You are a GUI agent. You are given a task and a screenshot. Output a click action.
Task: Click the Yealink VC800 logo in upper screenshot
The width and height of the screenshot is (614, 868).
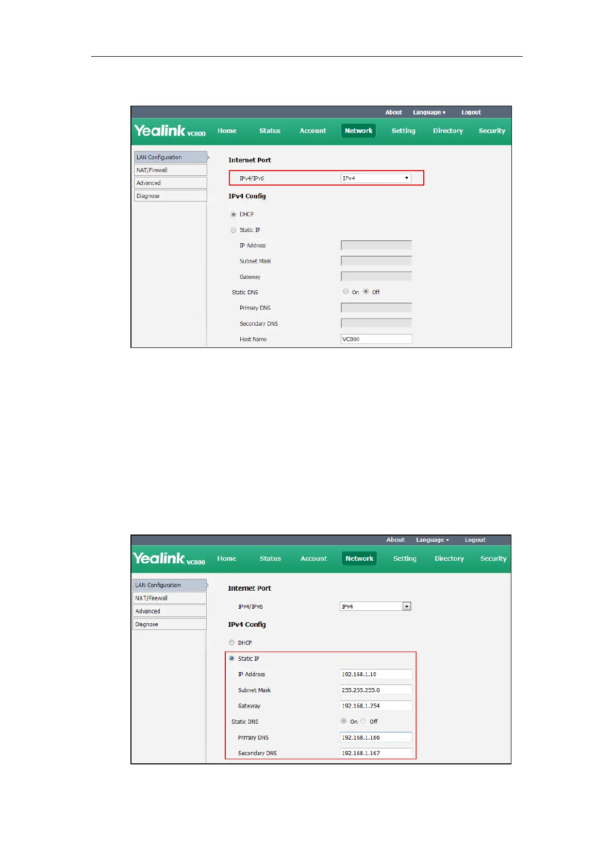[170, 131]
